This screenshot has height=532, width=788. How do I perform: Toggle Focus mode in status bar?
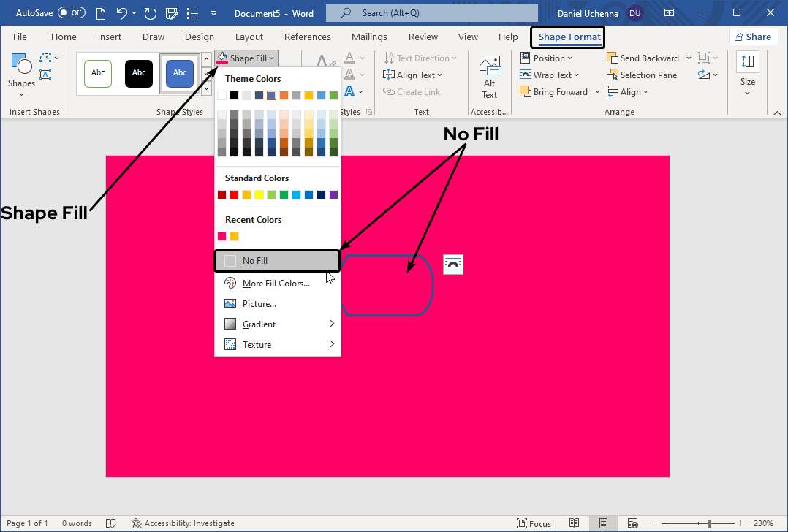click(534, 523)
